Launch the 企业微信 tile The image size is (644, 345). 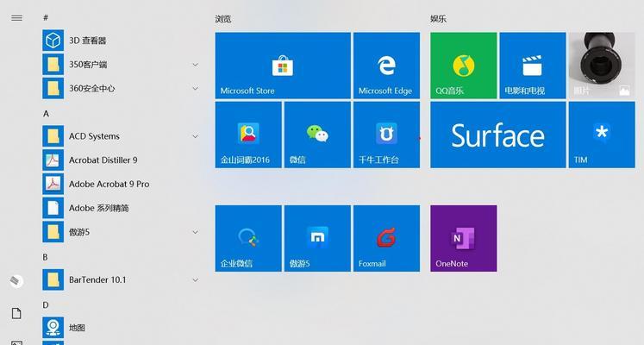[248, 238]
